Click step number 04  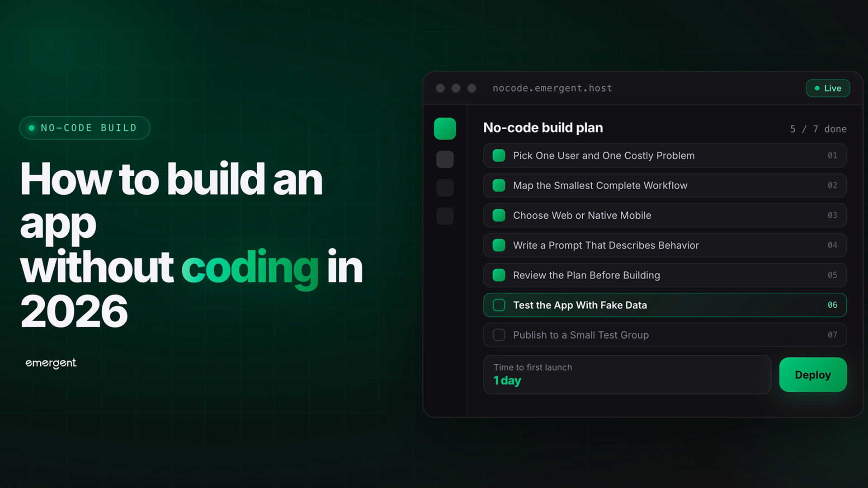[x=832, y=245]
